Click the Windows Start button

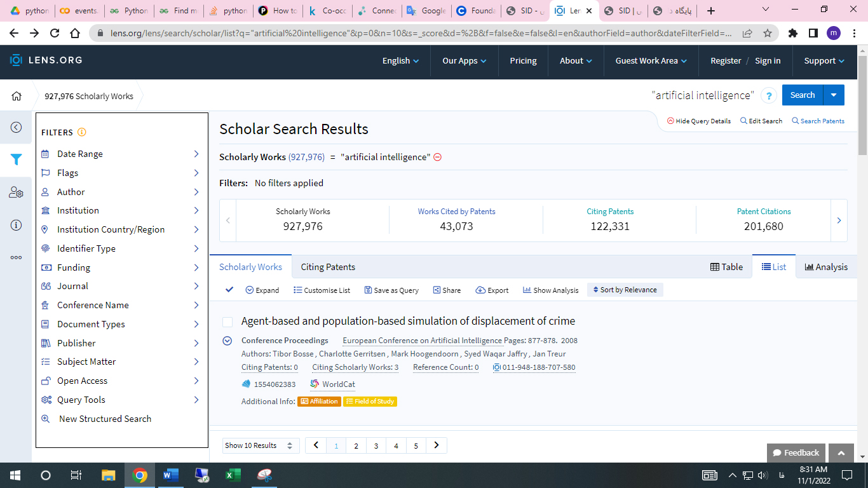15,475
